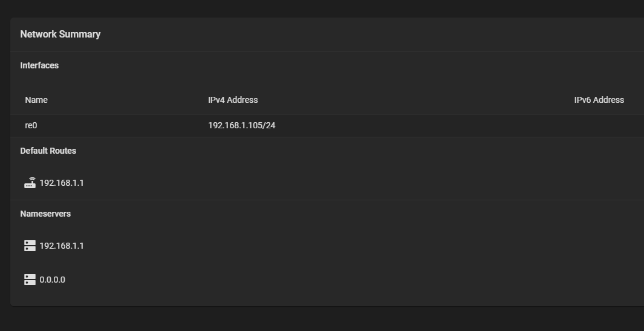The width and height of the screenshot is (644, 331).
Task: Click blank background below the Network Summary card
Action: point(302,320)
